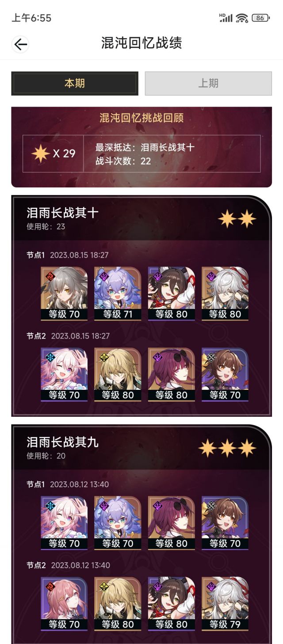Image resolution: width=283 pixels, height=644 pixels.
Task: Tap level 79 white-haired character in 其九 node 2
Action: tap(225, 604)
